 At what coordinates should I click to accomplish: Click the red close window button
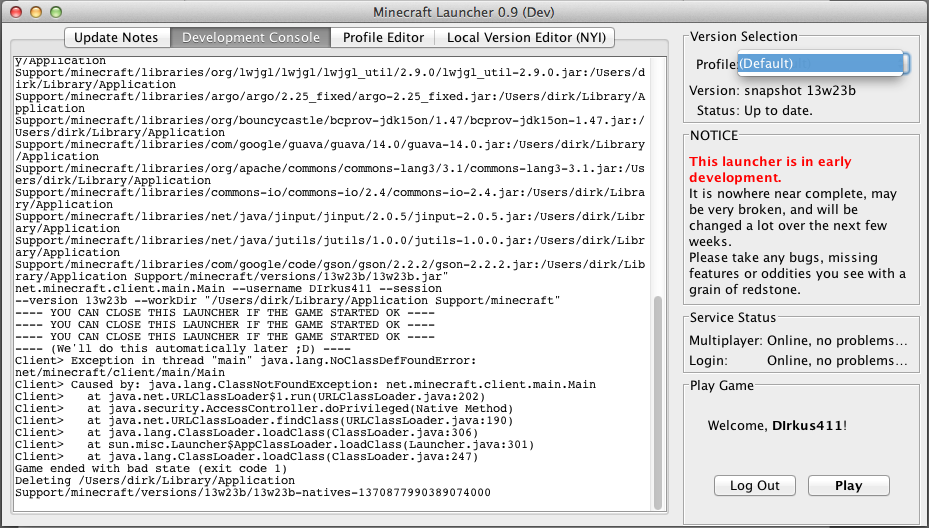tap(17, 12)
